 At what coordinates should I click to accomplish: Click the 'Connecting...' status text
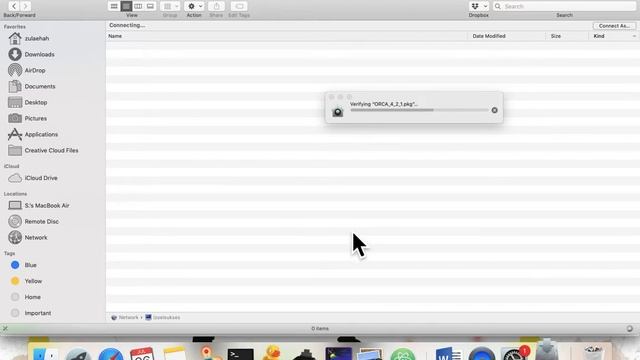(127, 25)
